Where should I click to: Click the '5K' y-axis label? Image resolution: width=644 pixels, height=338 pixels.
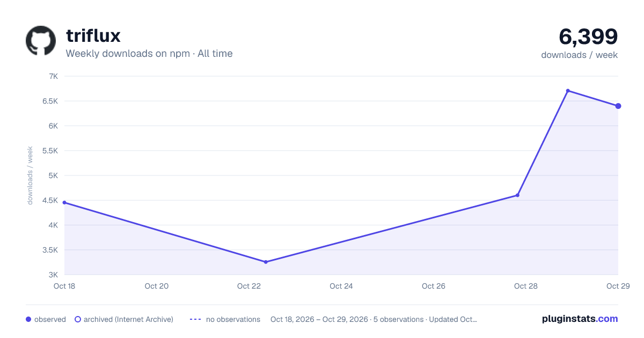point(53,175)
